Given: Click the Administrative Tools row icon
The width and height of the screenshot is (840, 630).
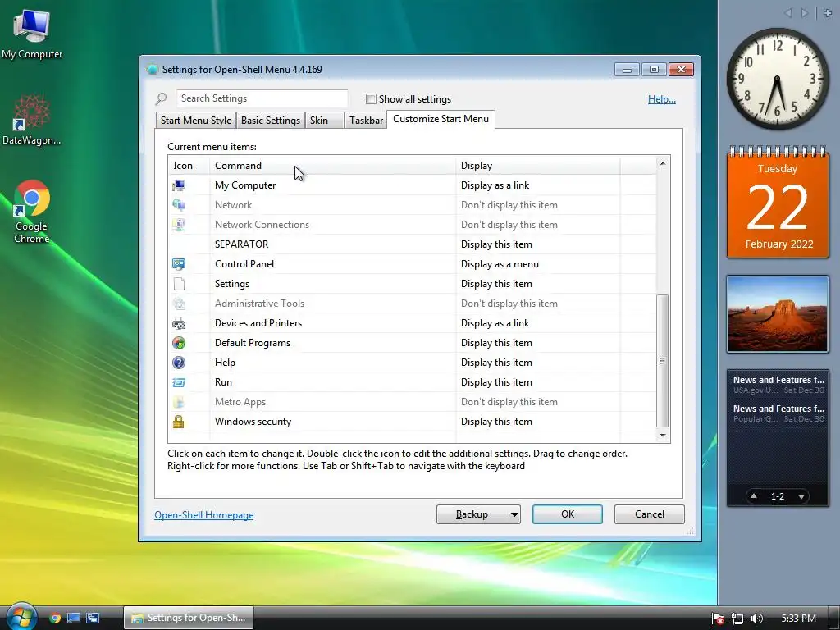Looking at the screenshot, I should (x=179, y=304).
